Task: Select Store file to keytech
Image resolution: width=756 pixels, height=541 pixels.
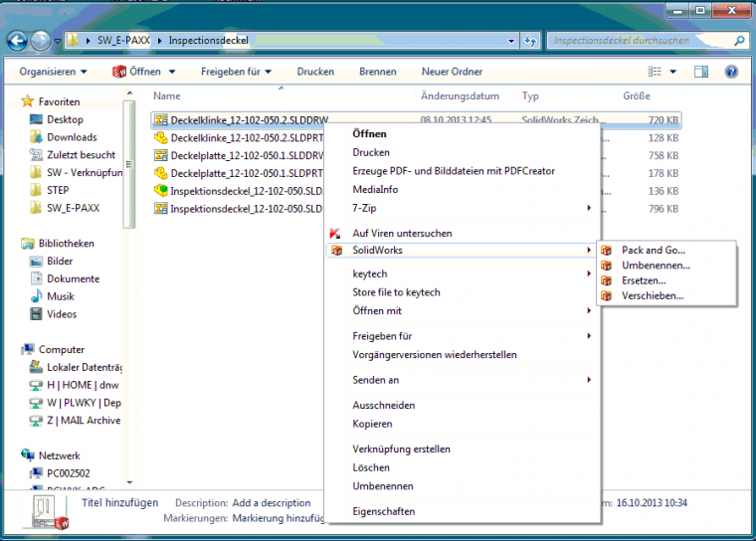Action: pos(396,292)
